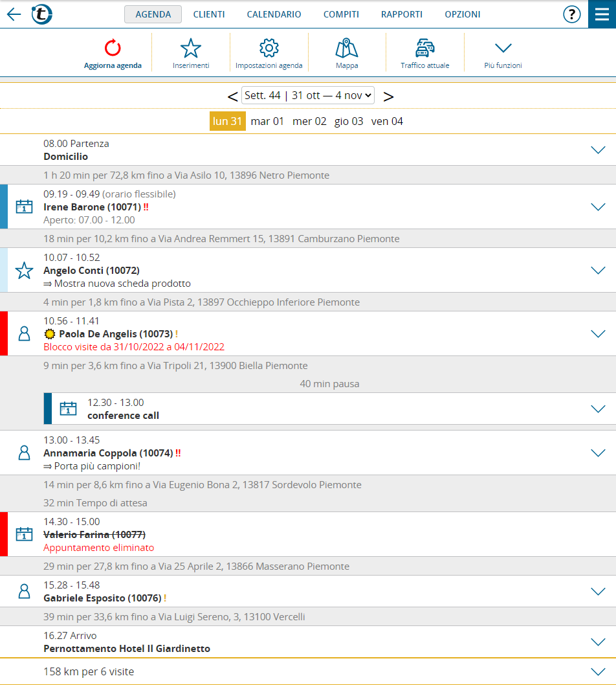Select day ven 04
This screenshot has width=616, height=685.
tap(387, 121)
